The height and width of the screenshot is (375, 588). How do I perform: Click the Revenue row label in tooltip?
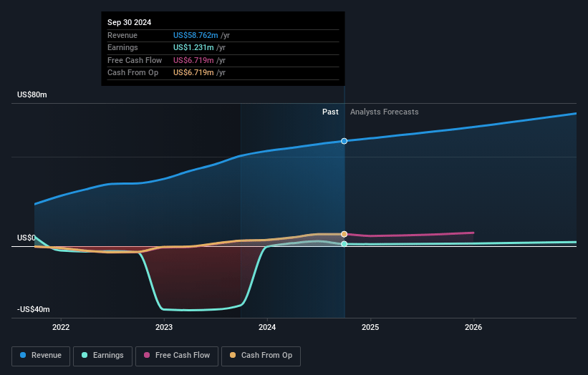tap(122, 35)
